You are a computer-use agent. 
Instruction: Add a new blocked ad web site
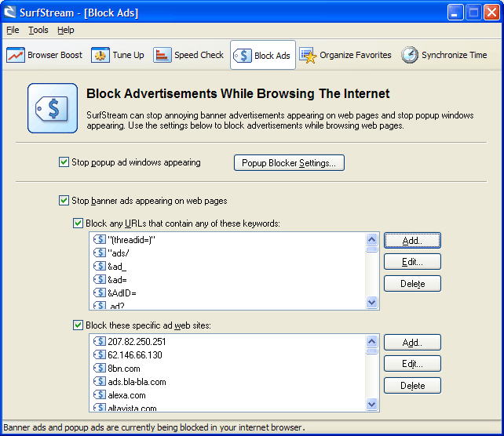pos(412,342)
